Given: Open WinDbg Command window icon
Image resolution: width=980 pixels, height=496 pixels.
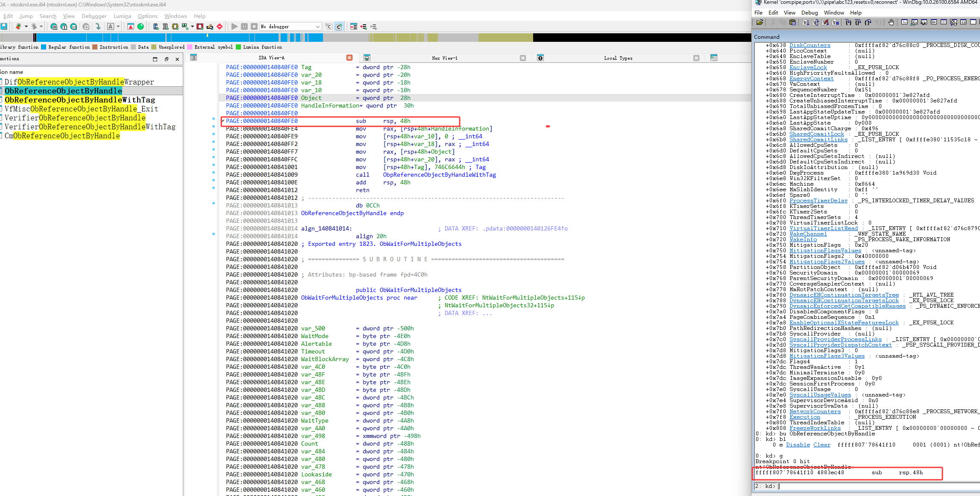Looking at the screenshot, I should coord(904,22).
